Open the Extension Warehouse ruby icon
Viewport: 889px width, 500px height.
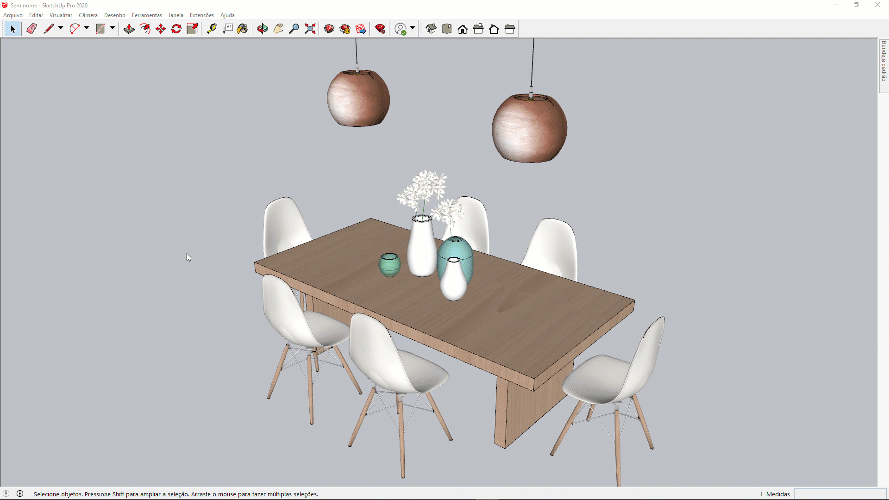coord(380,29)
